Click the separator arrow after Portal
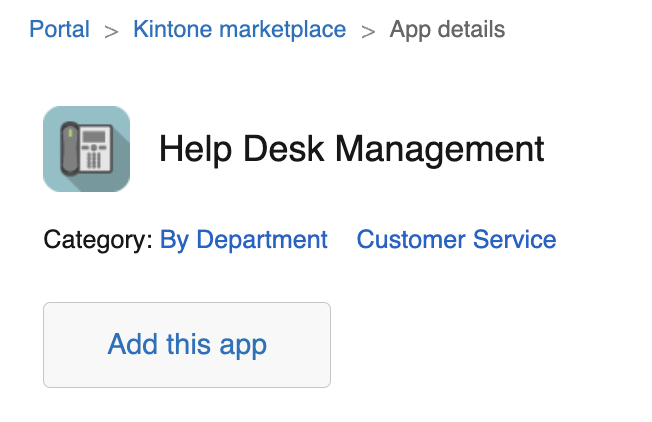The image size is (652, 422). pos(111,31)
